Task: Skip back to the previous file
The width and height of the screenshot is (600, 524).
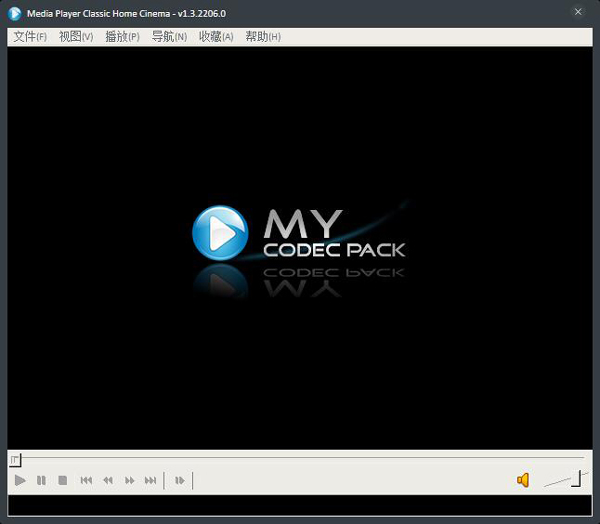Action: [x=86, y=480]
